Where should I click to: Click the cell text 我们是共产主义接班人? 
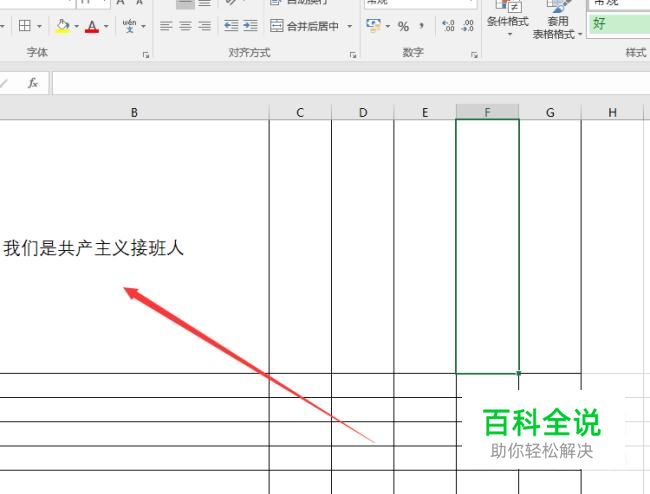(x=93, y=248)
